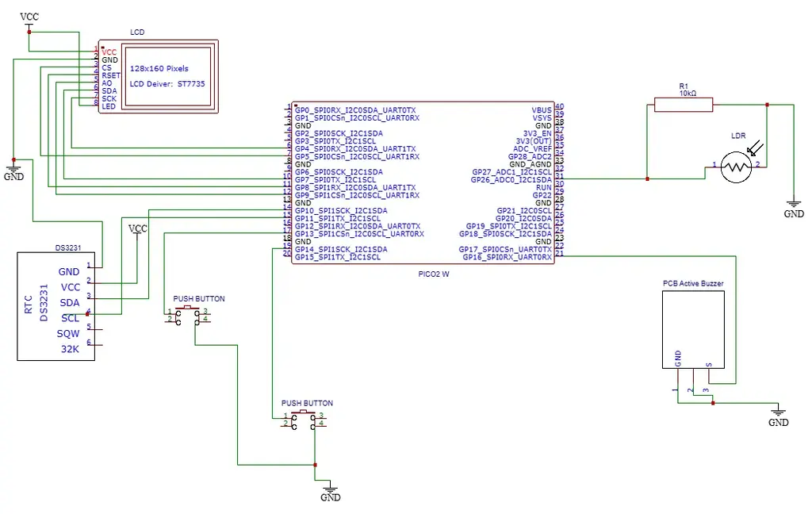Select the PCB Active Buzzer component body
This screenshot has width=812, height=514.
point(693,329)
